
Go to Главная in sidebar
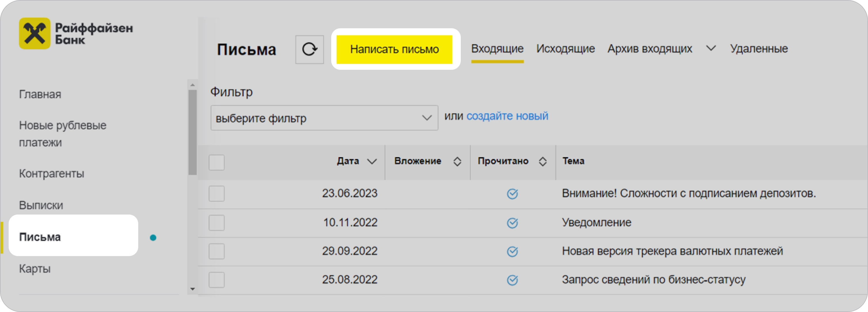coord(40,94)
